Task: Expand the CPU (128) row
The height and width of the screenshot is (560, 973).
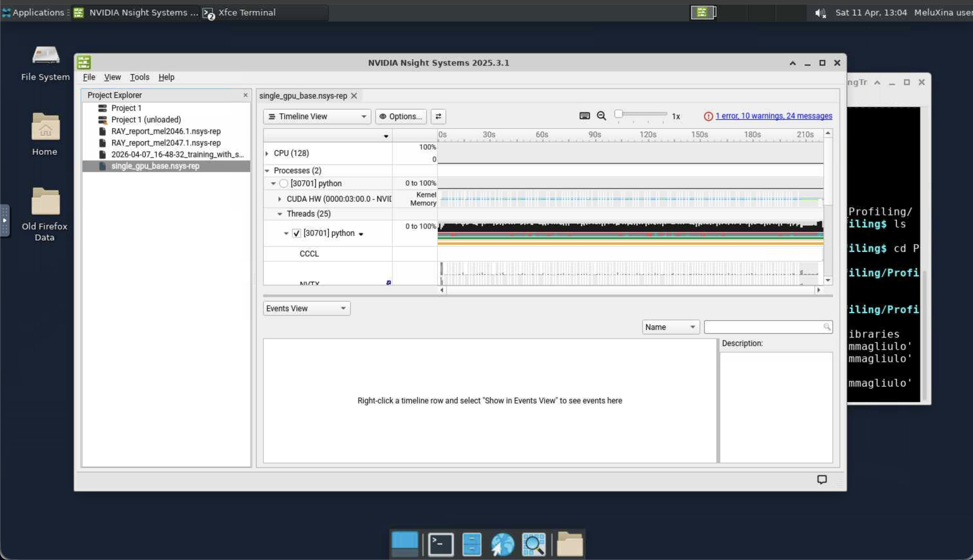Action: coord(267,153)
